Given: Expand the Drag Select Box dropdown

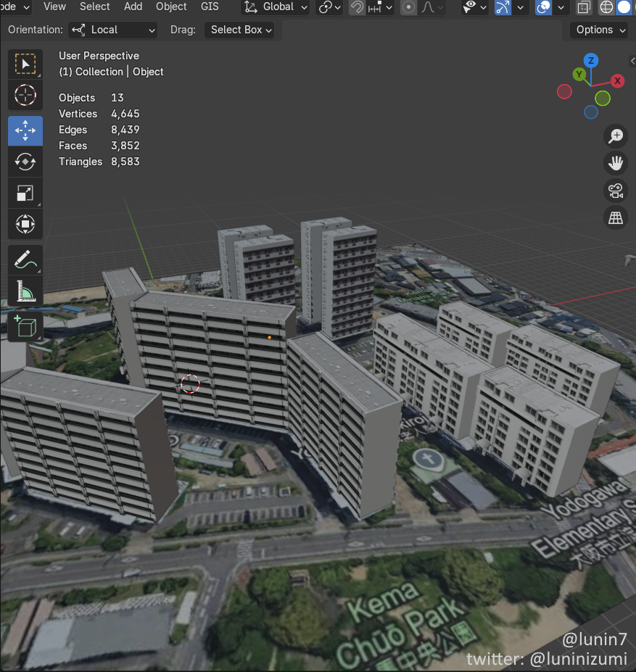Looking at the screenshot, I should [241, 30].
